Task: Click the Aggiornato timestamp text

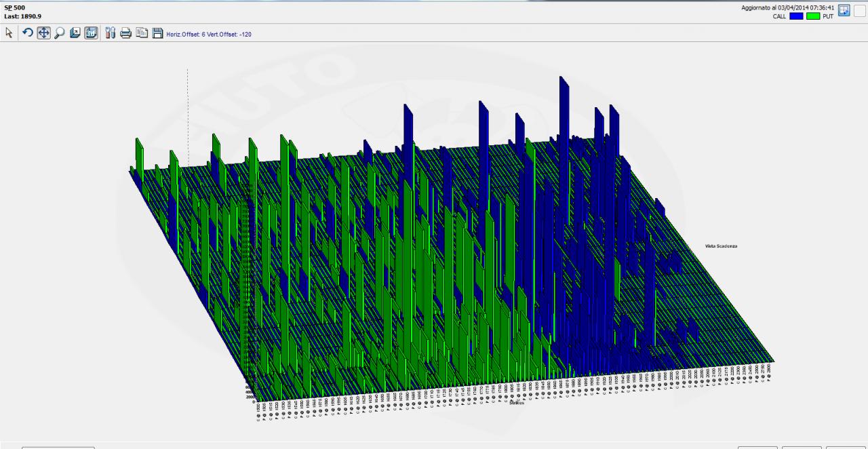Action: [x=788, y=7]
